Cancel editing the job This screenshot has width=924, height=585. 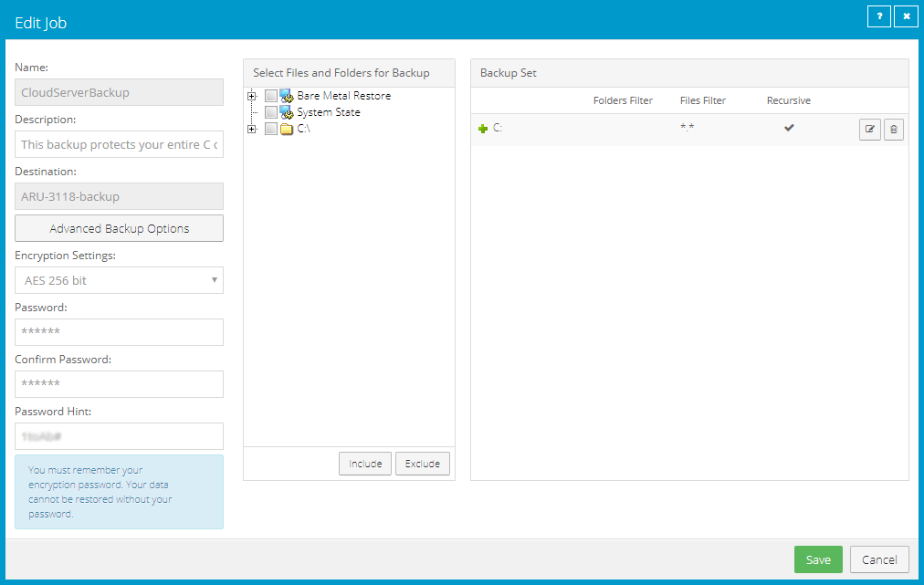[x=879, y=559]
